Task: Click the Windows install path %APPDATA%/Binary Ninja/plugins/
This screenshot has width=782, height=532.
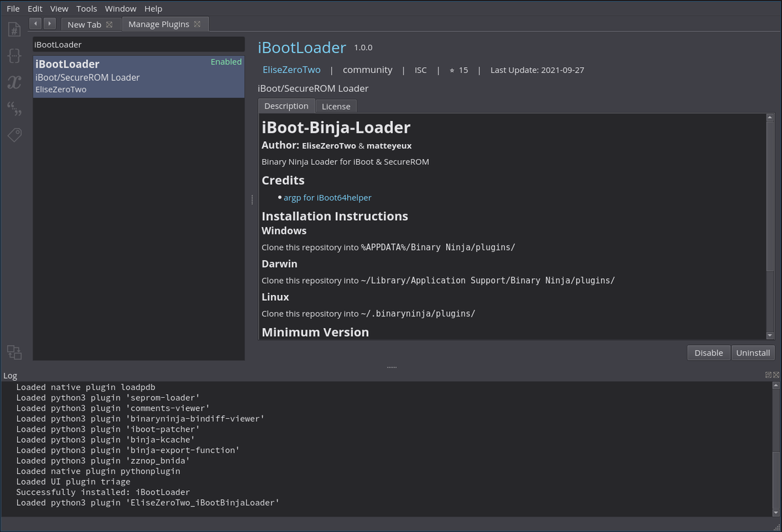Action: 438,247
